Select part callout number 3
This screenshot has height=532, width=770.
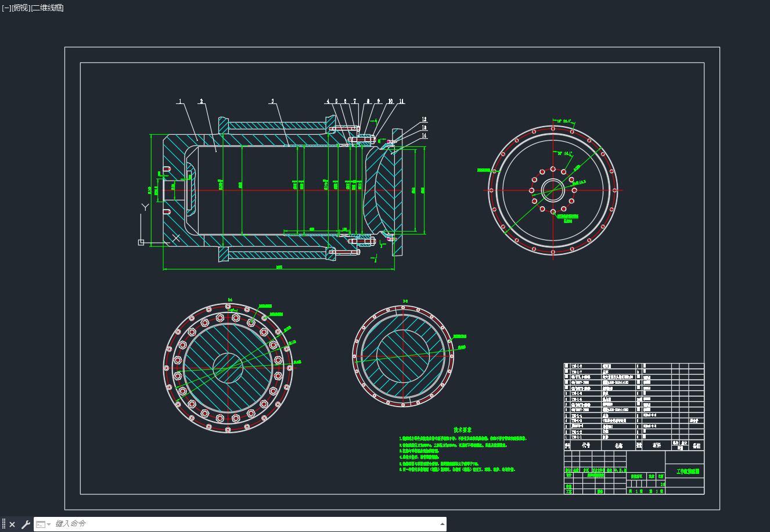pyautogui.click(x=272, y=102)
